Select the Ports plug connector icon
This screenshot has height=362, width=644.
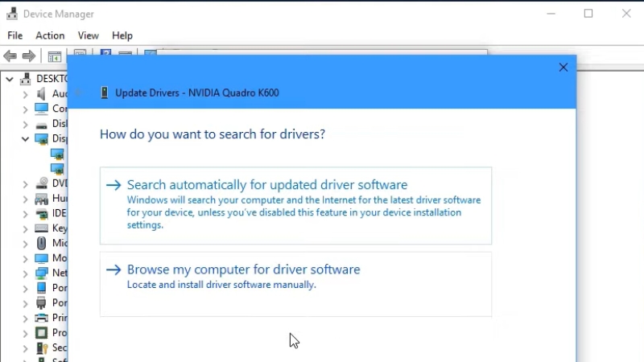tap(41, 303)
